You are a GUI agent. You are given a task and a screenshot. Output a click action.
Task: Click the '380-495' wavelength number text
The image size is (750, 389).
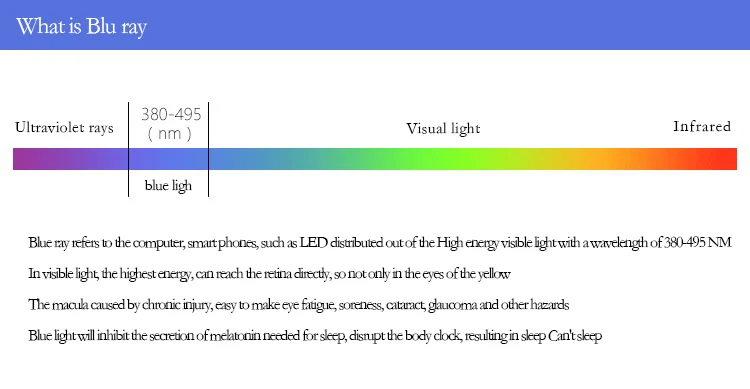(x=171, y=114)
